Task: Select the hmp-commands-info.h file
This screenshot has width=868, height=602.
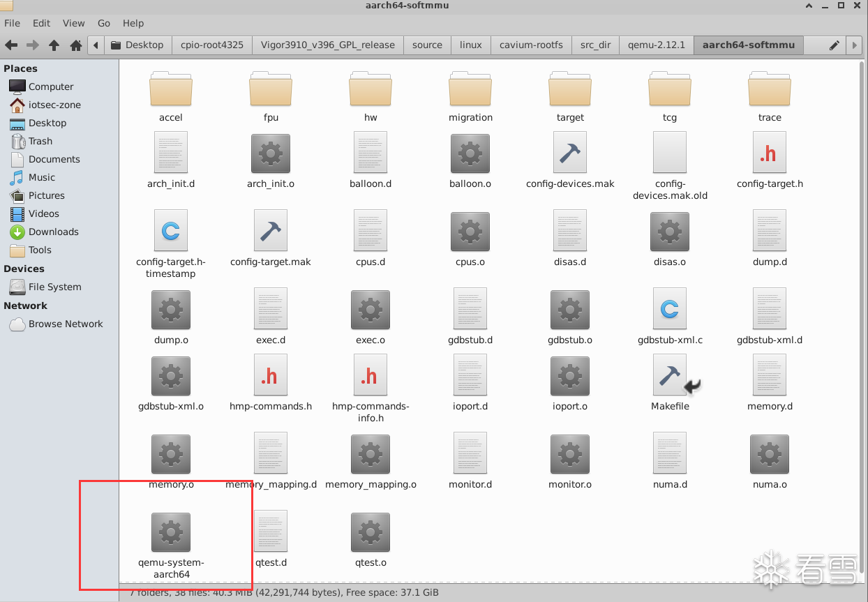Action: tap(371, 389)
